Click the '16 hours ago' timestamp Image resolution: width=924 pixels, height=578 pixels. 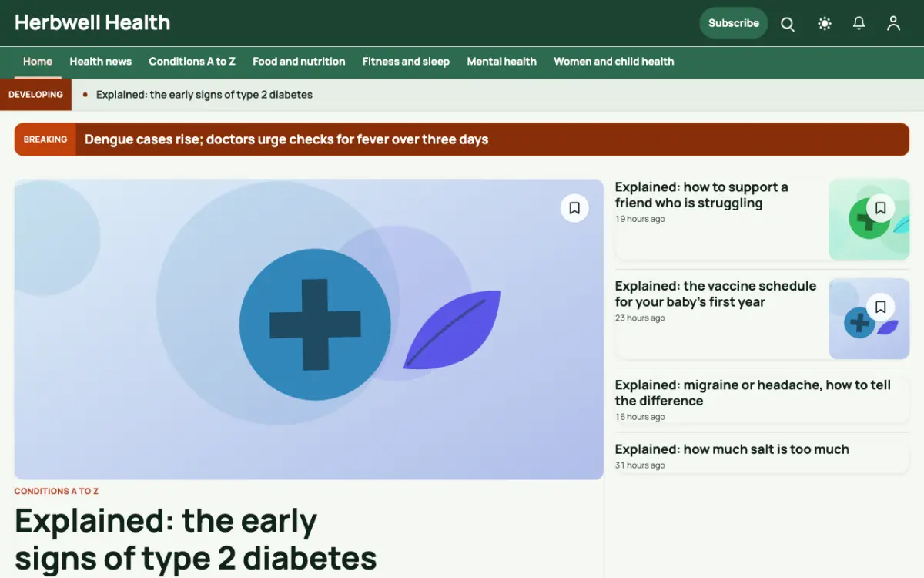click(x=640, y=417)
